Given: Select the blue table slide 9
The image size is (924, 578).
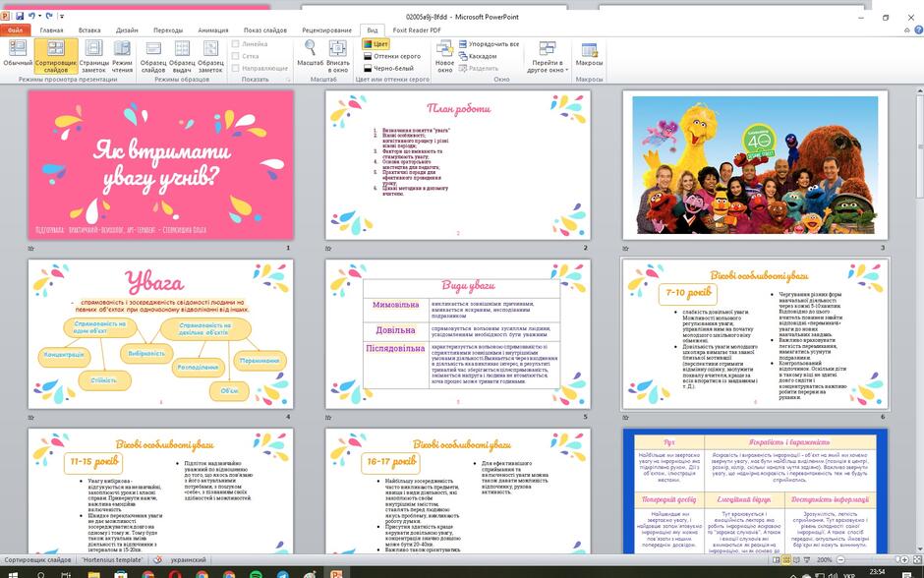Looking at the screenshot, I should point(755,491).
